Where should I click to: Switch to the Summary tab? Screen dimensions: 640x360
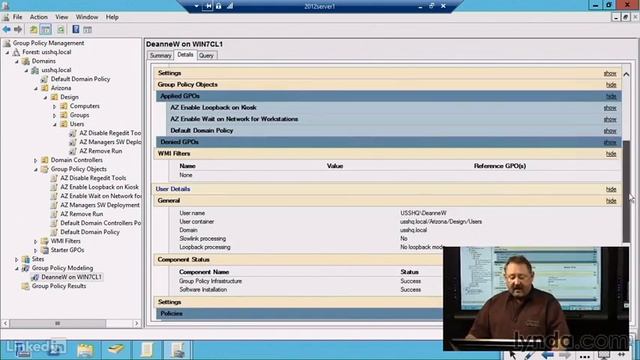click(x=160, y=56)
